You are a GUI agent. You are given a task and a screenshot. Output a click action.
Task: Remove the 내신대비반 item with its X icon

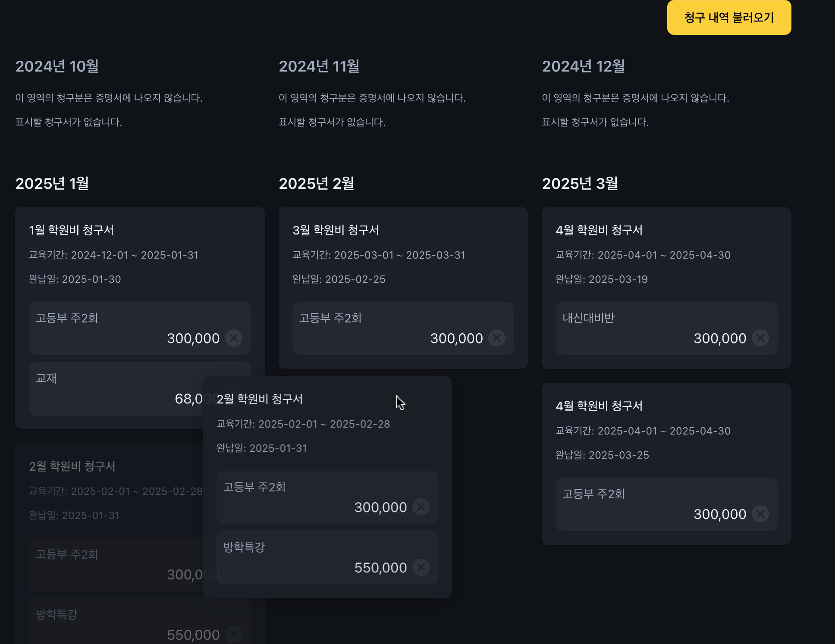click(x=760, y=338)
